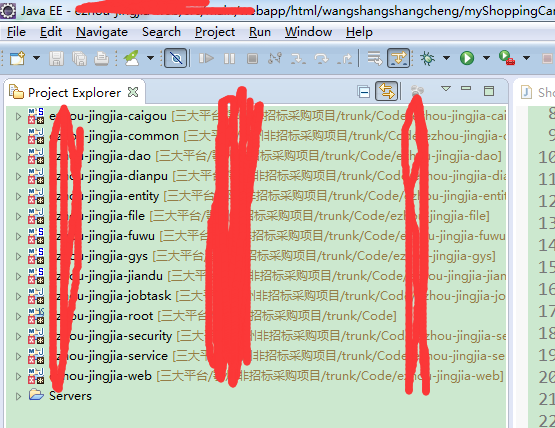This screenshot has width=555, height=428.
Task: Open Project Explorer View Menu triangle
Action: (446, 89)
